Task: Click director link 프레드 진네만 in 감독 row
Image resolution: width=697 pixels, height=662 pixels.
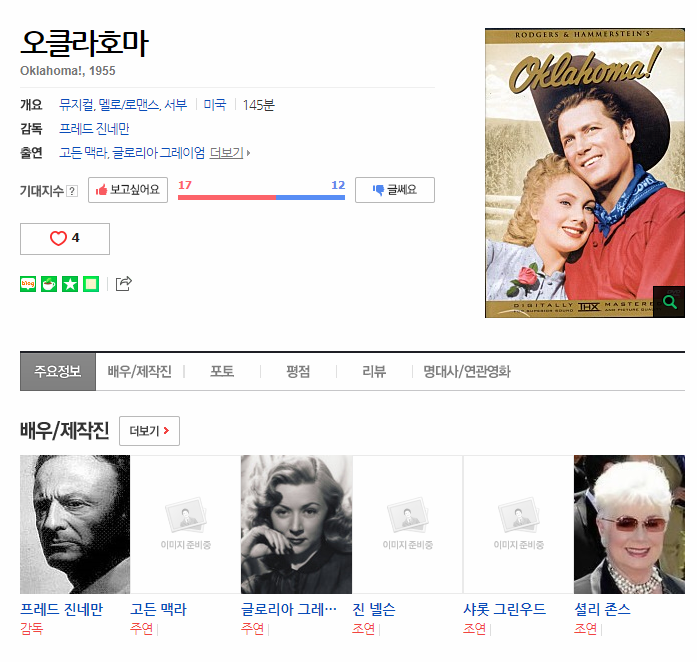Action: coord(94,129)
